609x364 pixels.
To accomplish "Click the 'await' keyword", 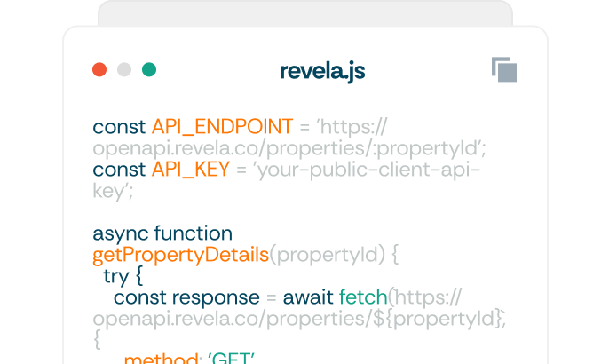I will click(307, 297).
